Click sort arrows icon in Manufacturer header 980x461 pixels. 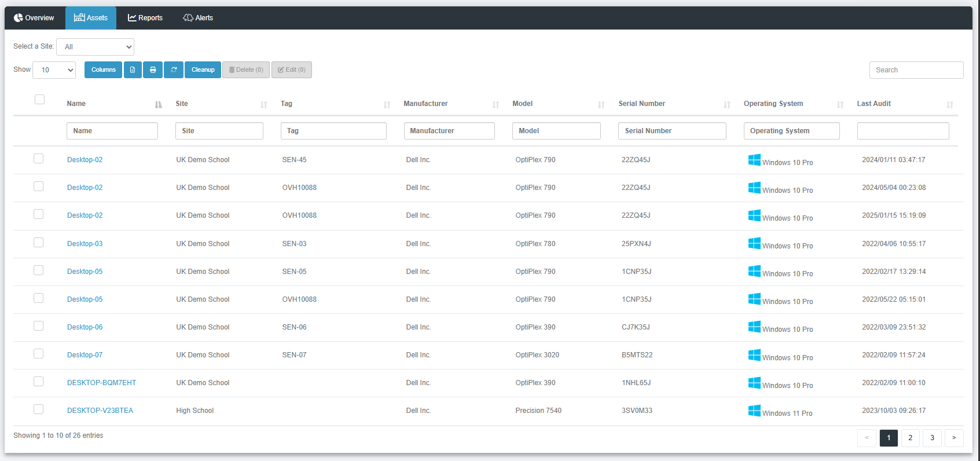pyautogui.click(x=496, y=105)
